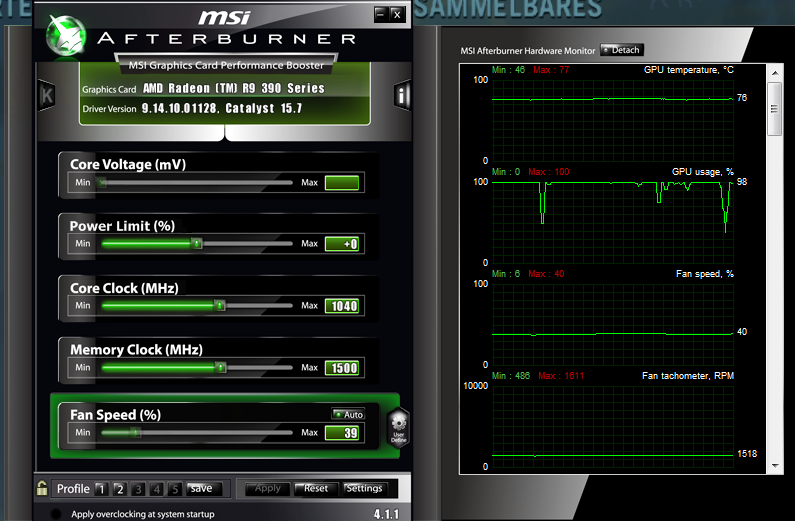Viewport: 795px width, 521px height.
Task: Click the MSI Afterburner Hardware Monitor title
Action: [x=527, y=51]
